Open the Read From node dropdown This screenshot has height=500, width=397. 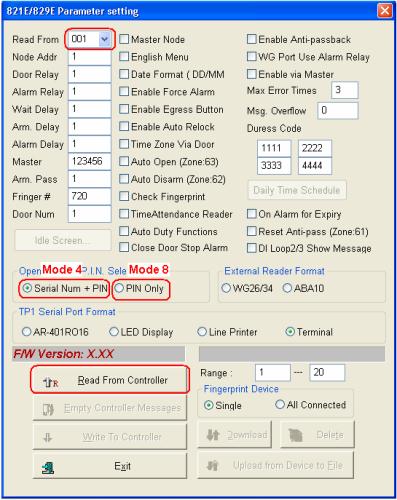click(104, 39)
